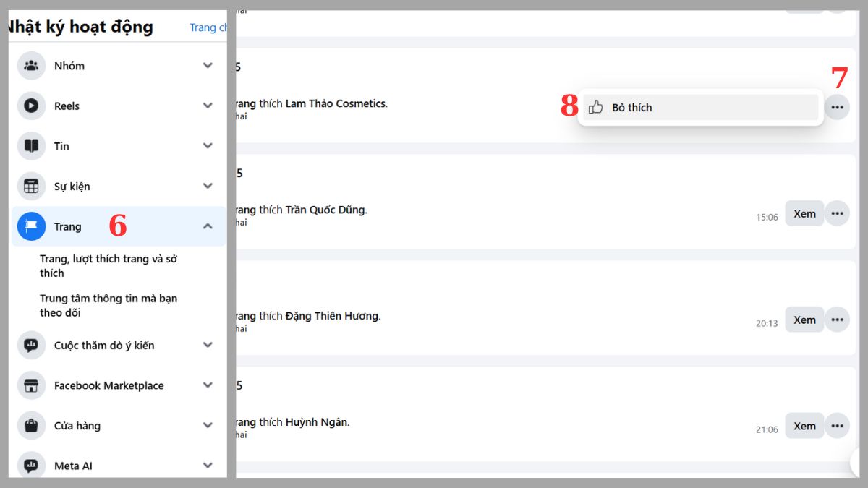Select the Meta AI label in the sidebar

tap(73, 466)
